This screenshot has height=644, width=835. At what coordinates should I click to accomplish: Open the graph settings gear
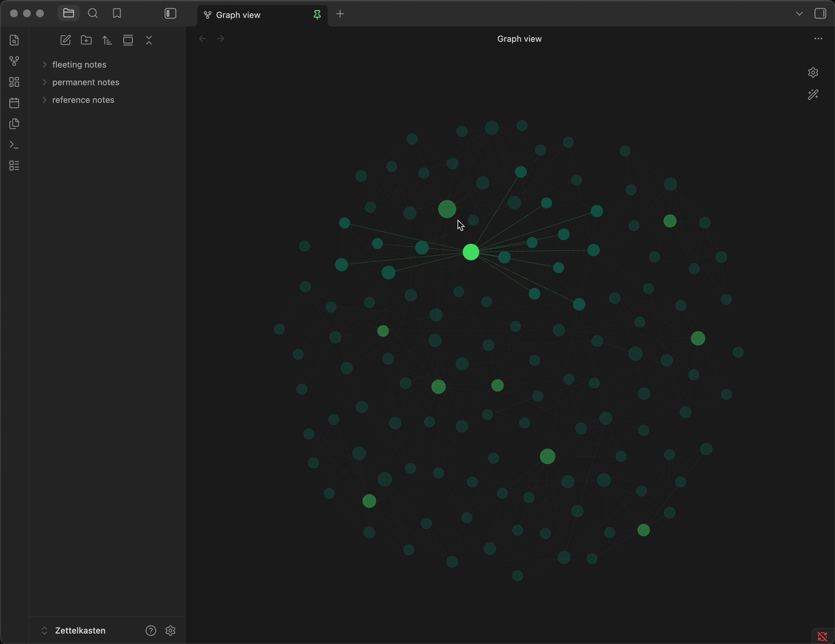click(x=813, y=72)
